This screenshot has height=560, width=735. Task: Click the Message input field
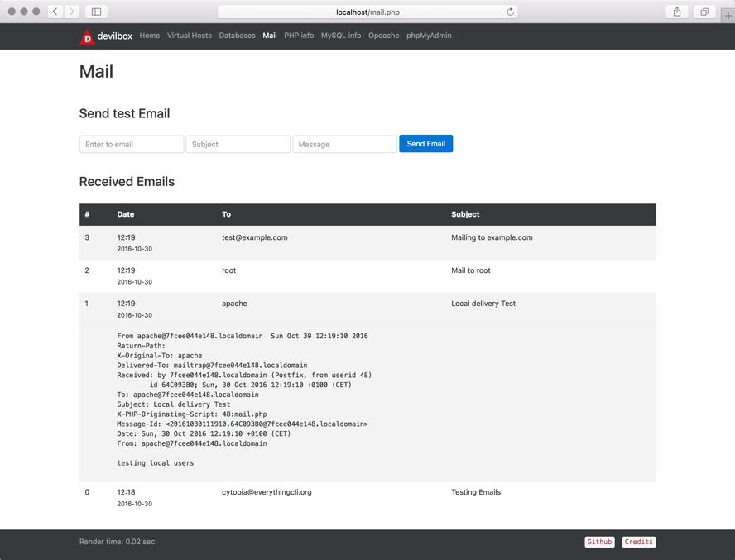344,143
